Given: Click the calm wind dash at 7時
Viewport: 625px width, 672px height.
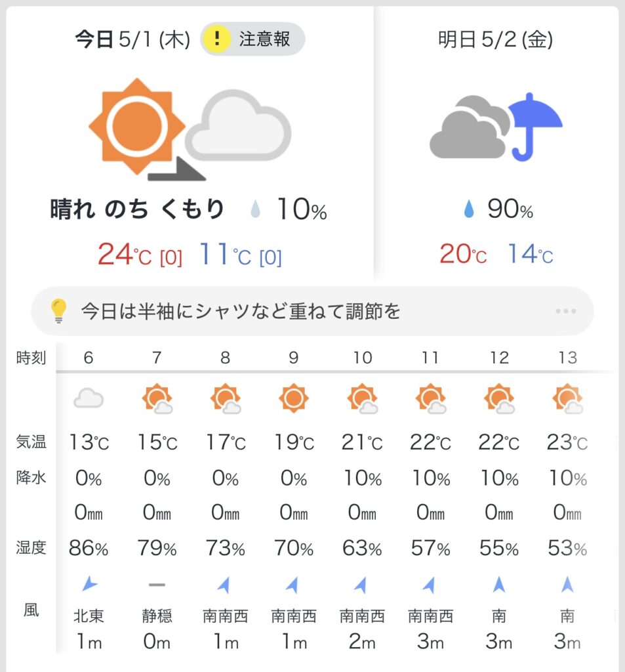Looking at the screenshot, I should [157, 585].
